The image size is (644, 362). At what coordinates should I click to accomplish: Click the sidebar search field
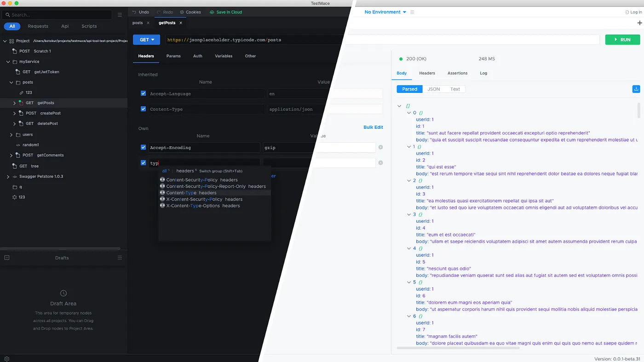pyautogui.click(x=57, y=15)
